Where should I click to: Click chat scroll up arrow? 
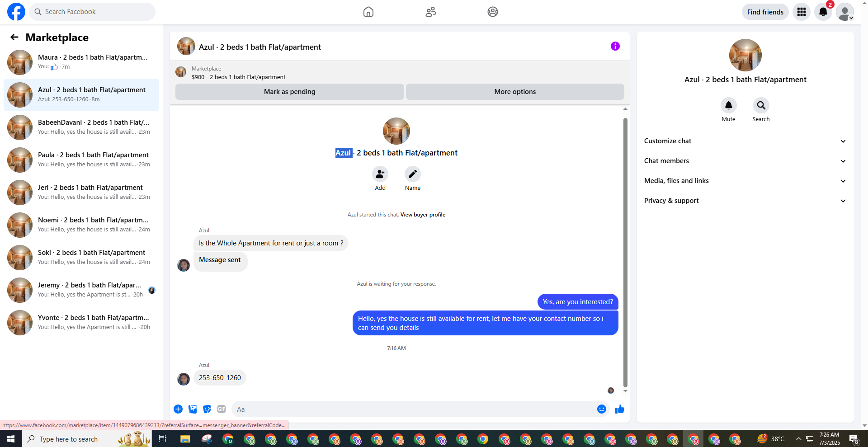(625, 109)
